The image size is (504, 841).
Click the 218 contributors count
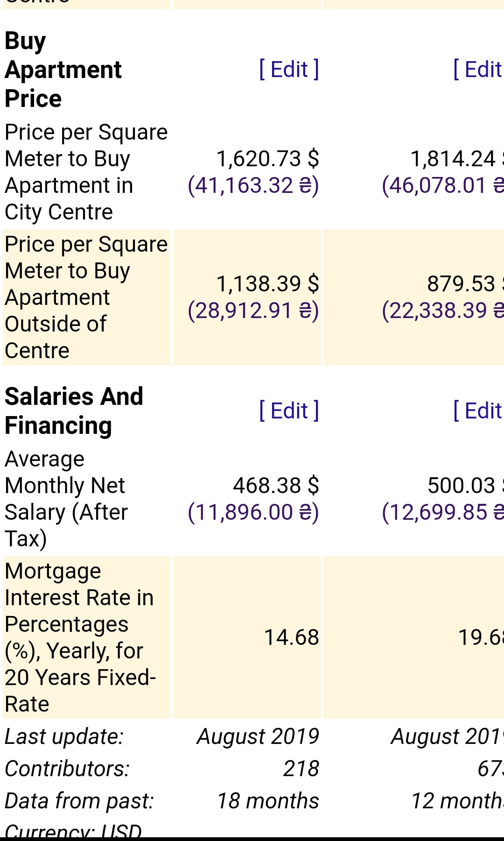tap(301, 769)
